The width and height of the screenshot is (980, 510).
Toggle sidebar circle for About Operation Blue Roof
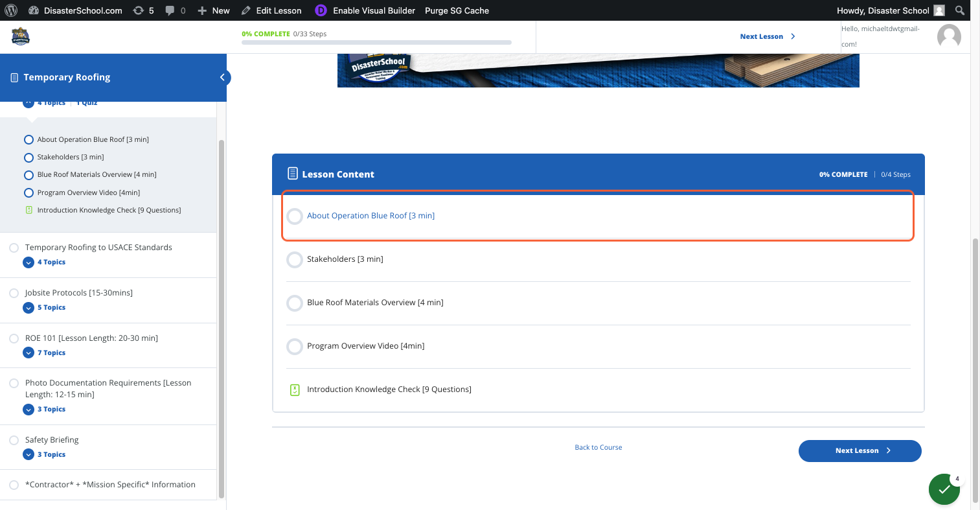28,139
